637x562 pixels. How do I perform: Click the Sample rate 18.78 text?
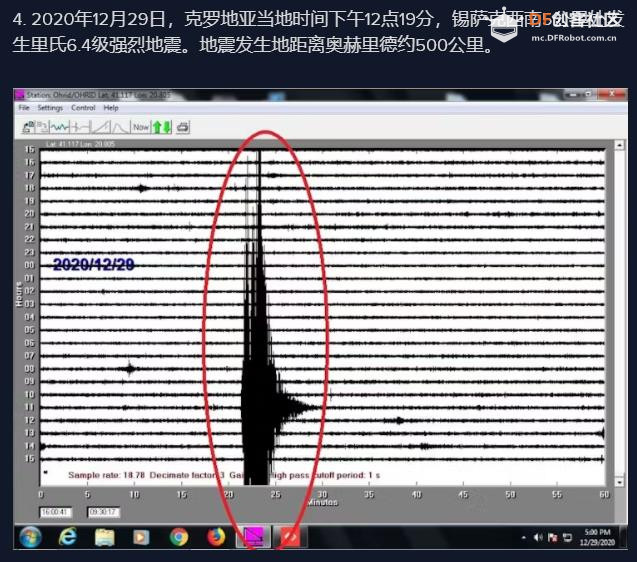point(106,475)
